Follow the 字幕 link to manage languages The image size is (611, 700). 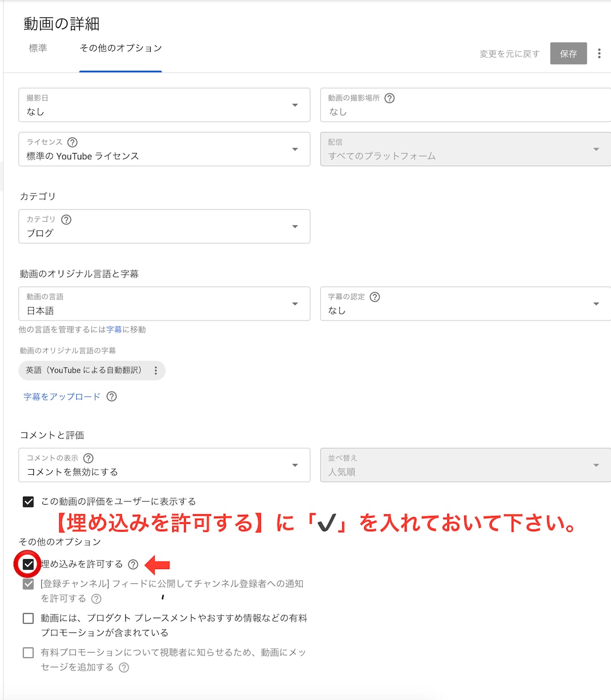114,330
